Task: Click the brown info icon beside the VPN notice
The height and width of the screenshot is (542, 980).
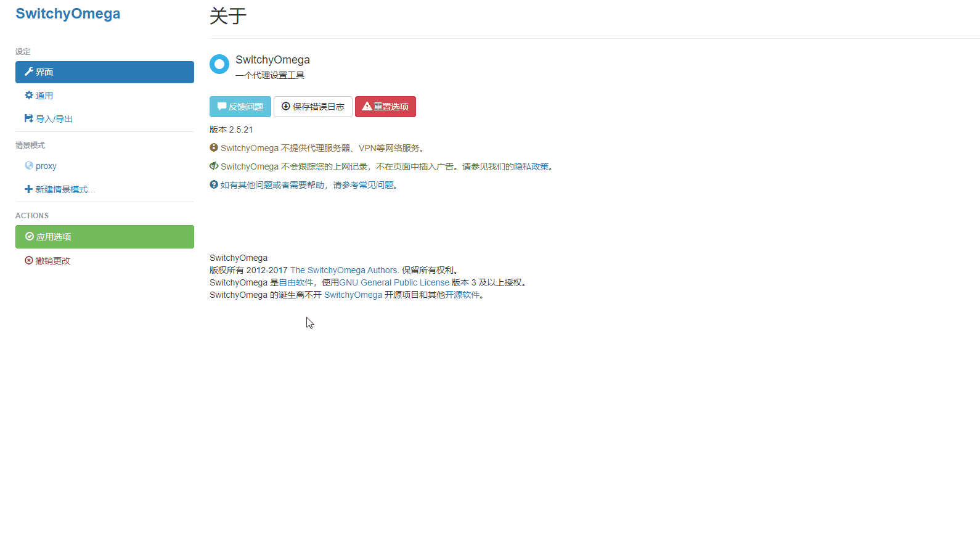Action: tap(214, 147)
